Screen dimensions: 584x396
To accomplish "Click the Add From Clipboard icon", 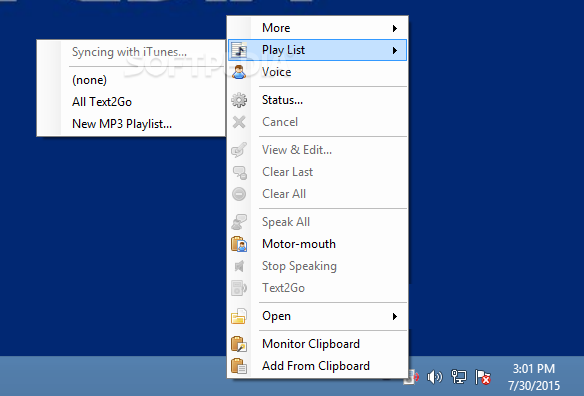I will pyautogui.click(x=239, y=366).
